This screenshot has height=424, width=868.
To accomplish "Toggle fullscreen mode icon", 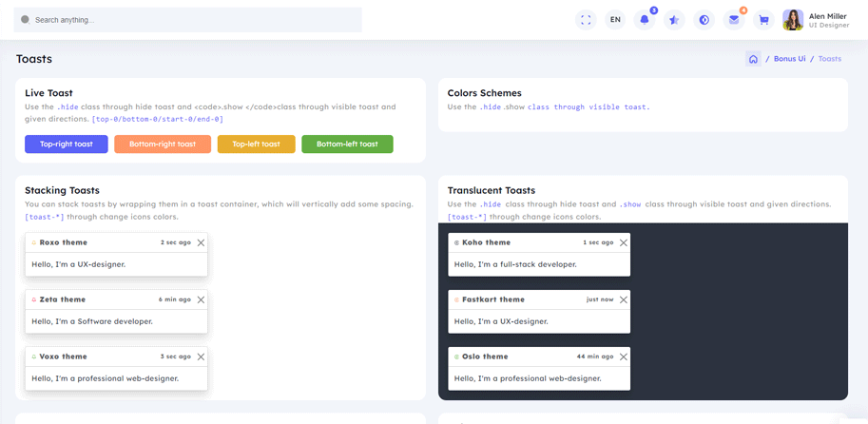I will (x=586, y=20).
